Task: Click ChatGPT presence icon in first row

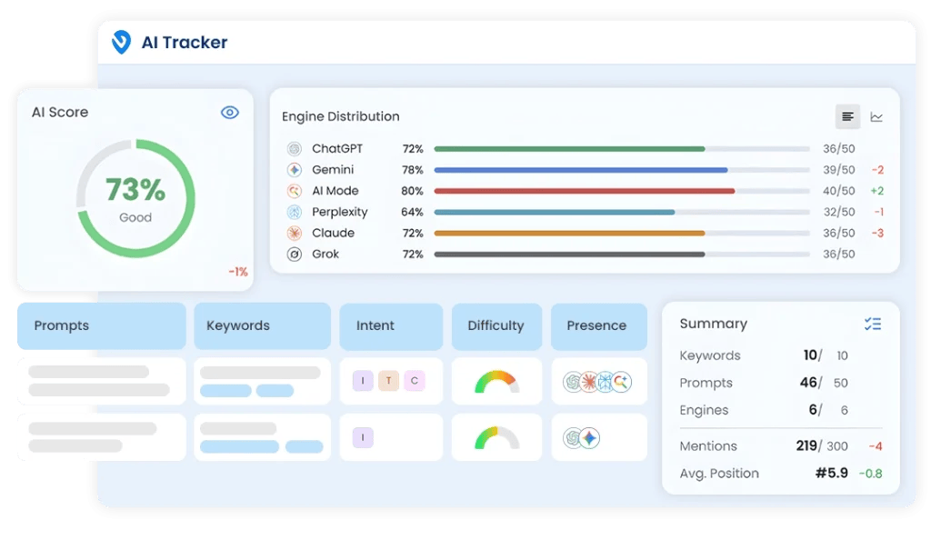Action: (573, 381)
